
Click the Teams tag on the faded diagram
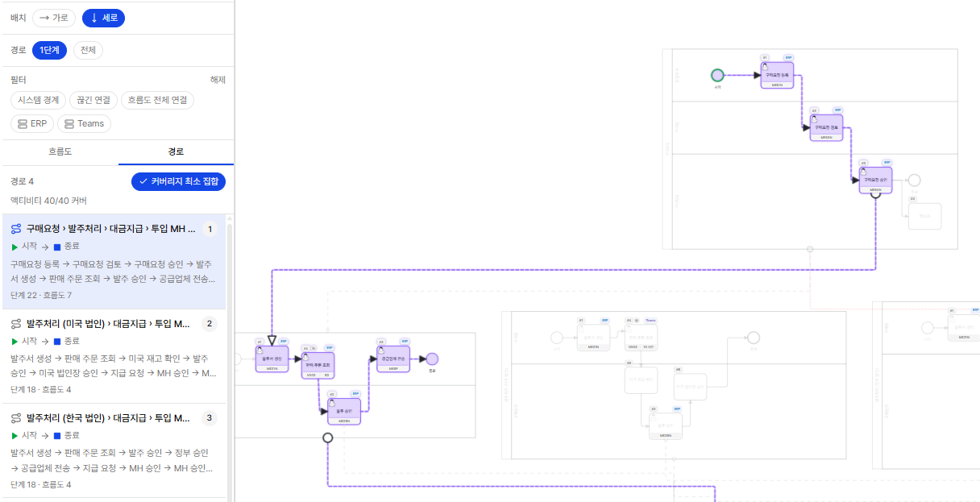coord(650,320)
